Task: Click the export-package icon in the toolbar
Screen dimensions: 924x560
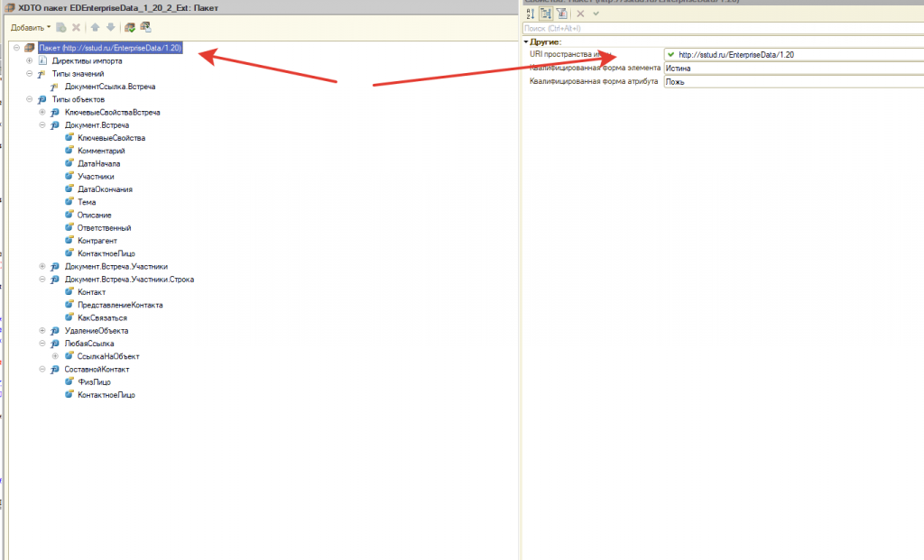Action: tap(145, 27)
